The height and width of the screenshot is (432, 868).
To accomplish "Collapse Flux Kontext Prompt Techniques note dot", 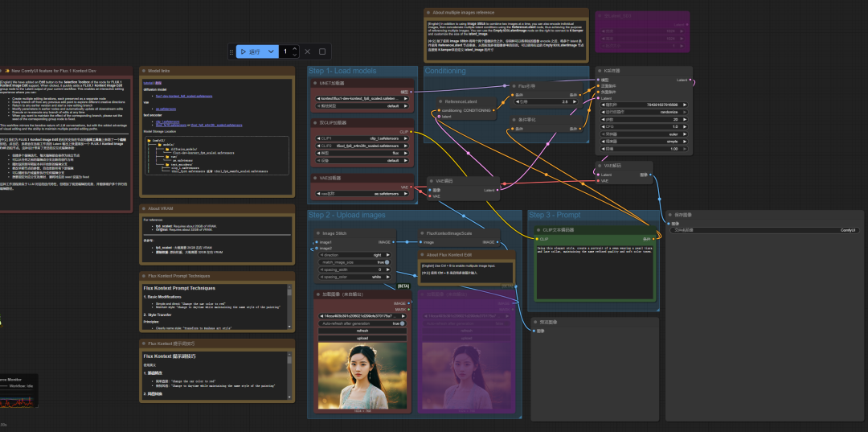I will (143, 276).
